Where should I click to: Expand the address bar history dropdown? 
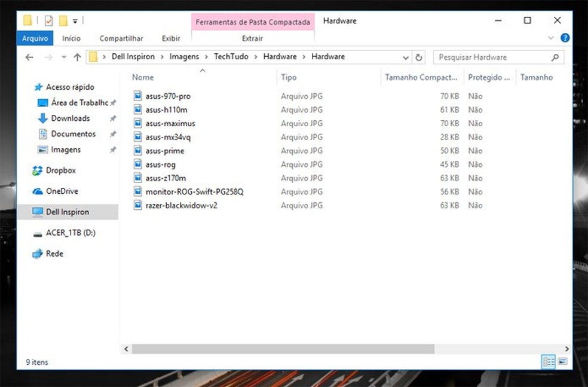click(405, 57)
